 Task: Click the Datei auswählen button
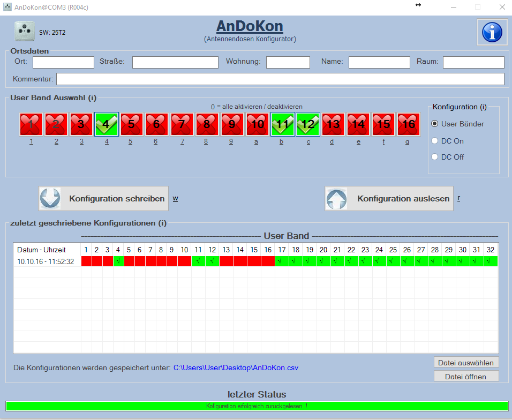[x=466, y=363]
